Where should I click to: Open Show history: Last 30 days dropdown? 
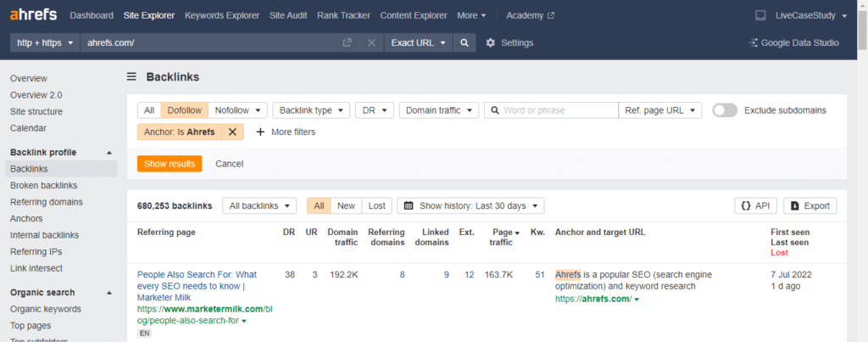point(470,205)
